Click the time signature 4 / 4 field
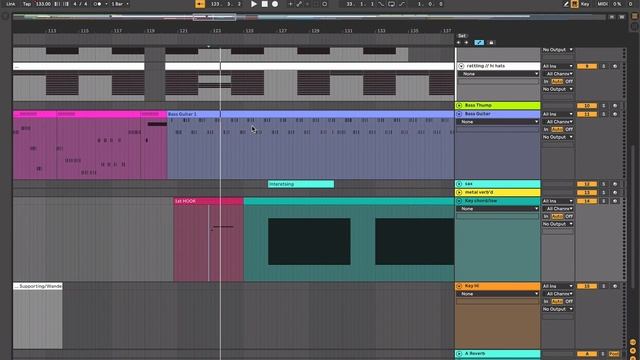The width and height of the screenshot is (640, 360). tap(80, 4)
